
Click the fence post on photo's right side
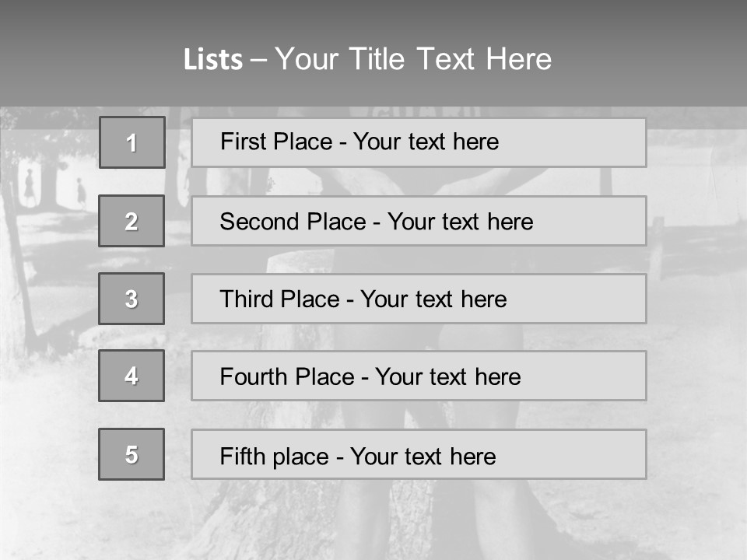658,247
